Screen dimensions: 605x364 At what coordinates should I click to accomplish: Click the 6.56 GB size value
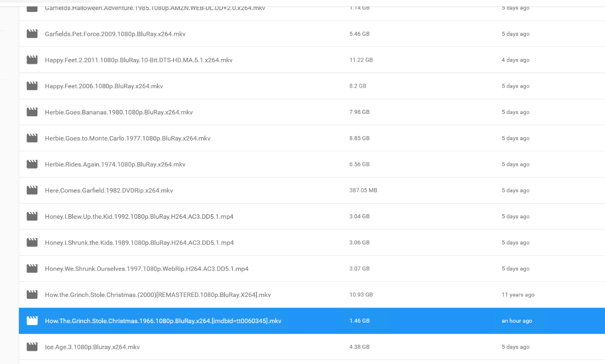tap(359, 164)
